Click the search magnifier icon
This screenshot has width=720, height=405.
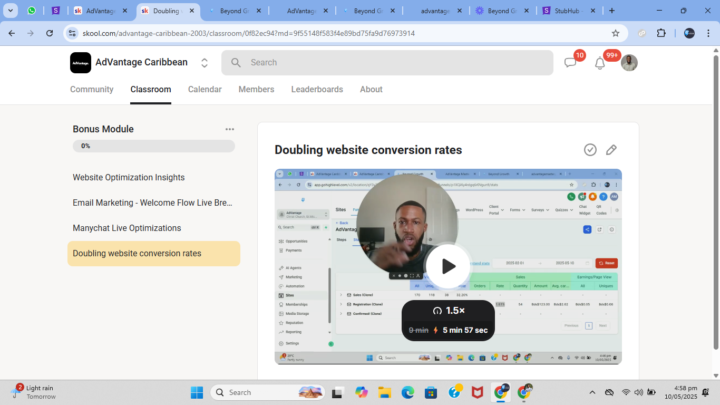[236, 62]
